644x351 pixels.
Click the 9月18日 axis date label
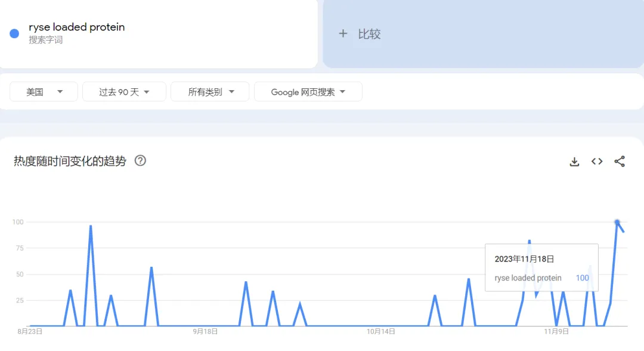click(205, 331)
